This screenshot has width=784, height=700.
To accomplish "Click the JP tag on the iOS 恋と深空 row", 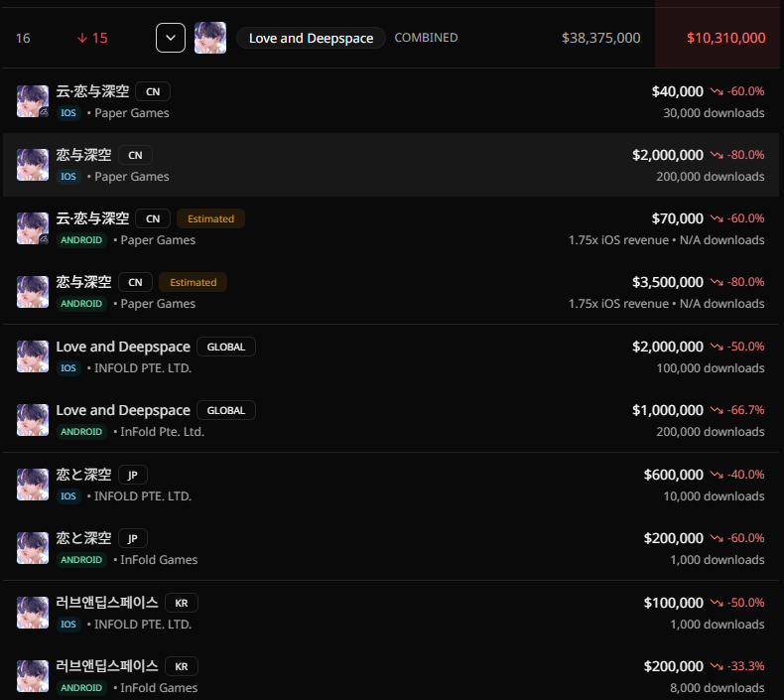I will point(133,475).
